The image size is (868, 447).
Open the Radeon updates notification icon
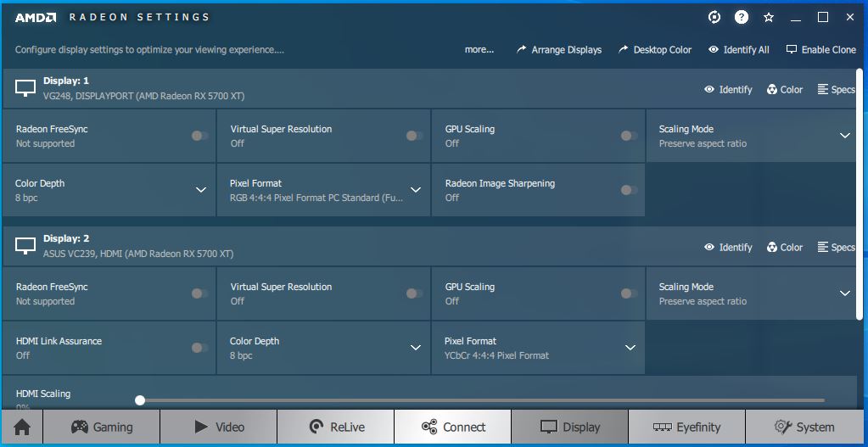(714, 17)
